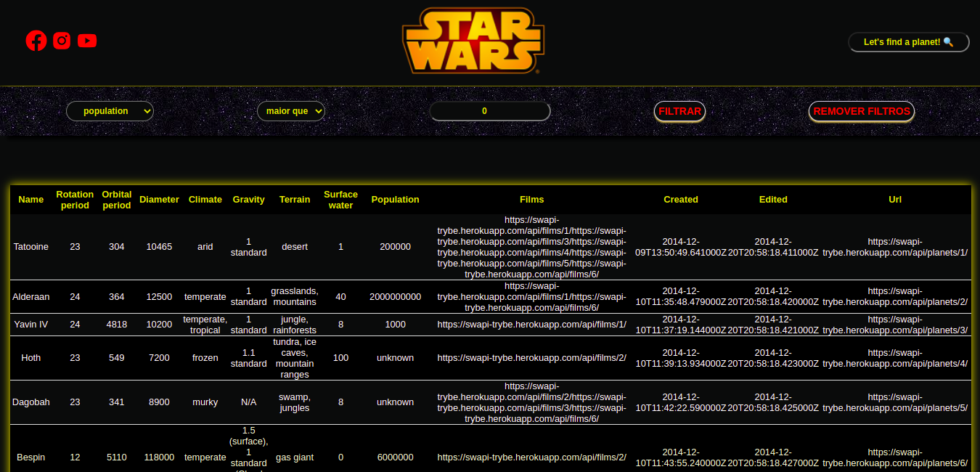
Task: Select the Tatooine name cell
Action: [31, 247]
